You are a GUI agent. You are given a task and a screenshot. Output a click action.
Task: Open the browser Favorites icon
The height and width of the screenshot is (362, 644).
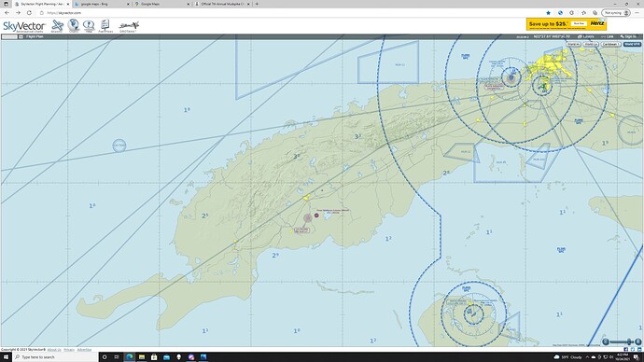[x=583, y=13]
